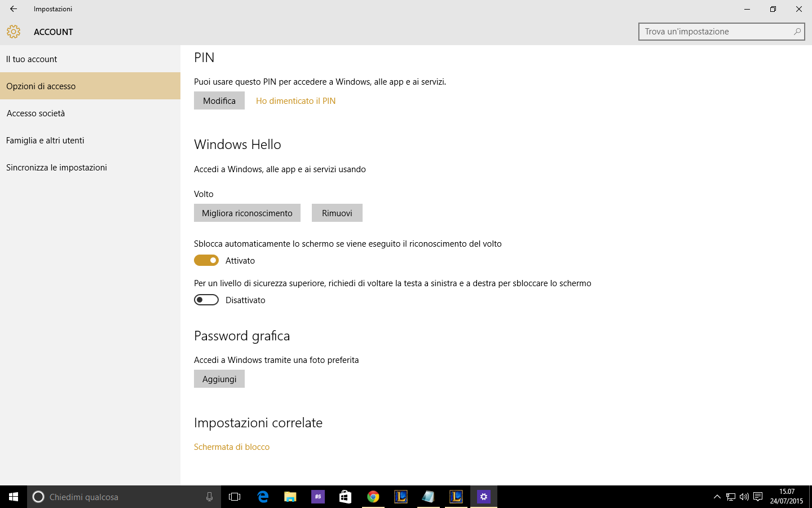Click the ACCOUNT header title
Image resolution: width=812 pixels, height=508 pixels.
pos(54,32)
